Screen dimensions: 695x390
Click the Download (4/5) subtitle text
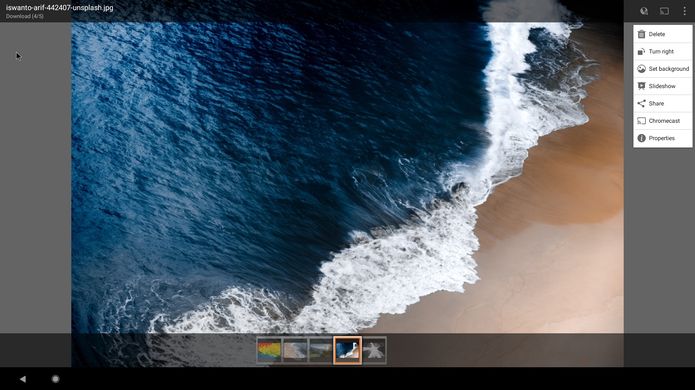click(x=25, y=16)
